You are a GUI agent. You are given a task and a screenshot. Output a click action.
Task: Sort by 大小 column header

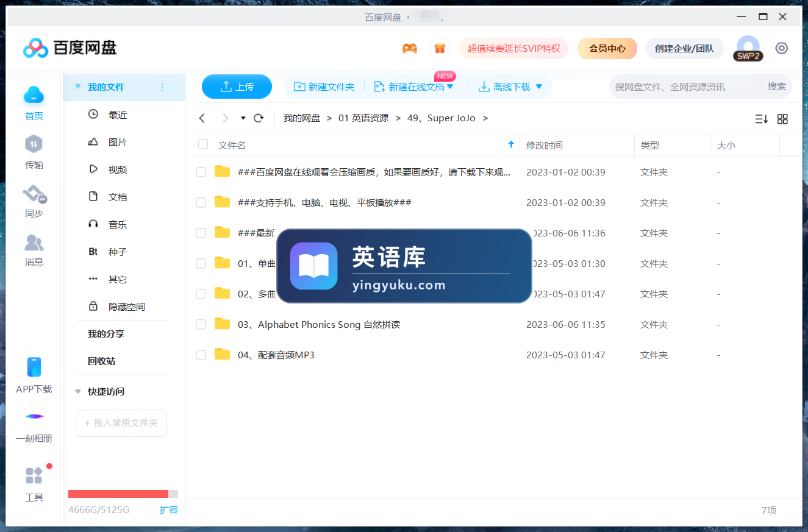pos(726,145)
